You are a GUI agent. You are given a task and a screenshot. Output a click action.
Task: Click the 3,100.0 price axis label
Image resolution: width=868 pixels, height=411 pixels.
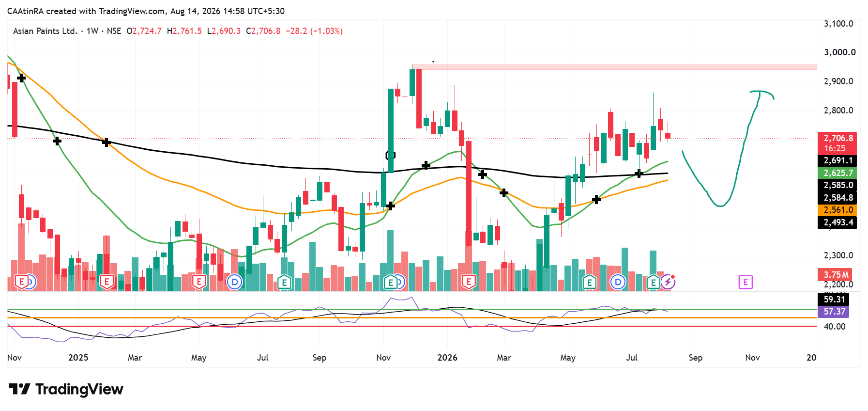click(838, 24)
